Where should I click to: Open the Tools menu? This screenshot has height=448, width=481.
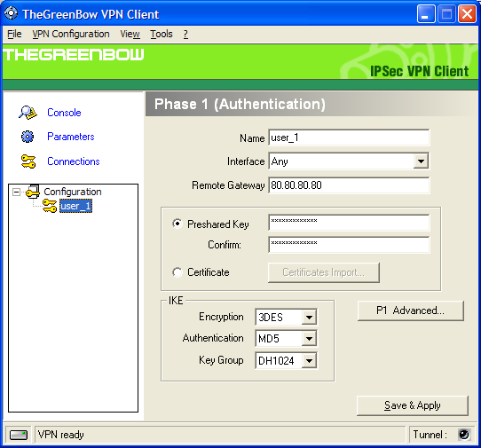coord(162,34)
